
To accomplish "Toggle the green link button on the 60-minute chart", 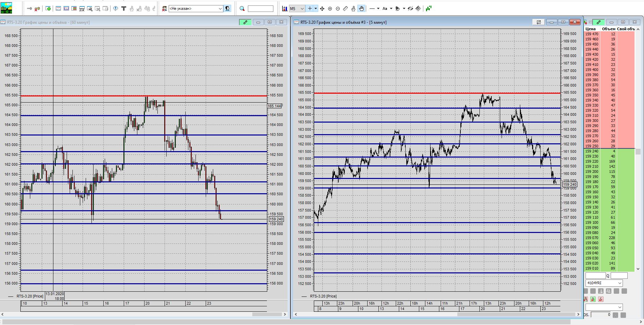I will 245,22.
